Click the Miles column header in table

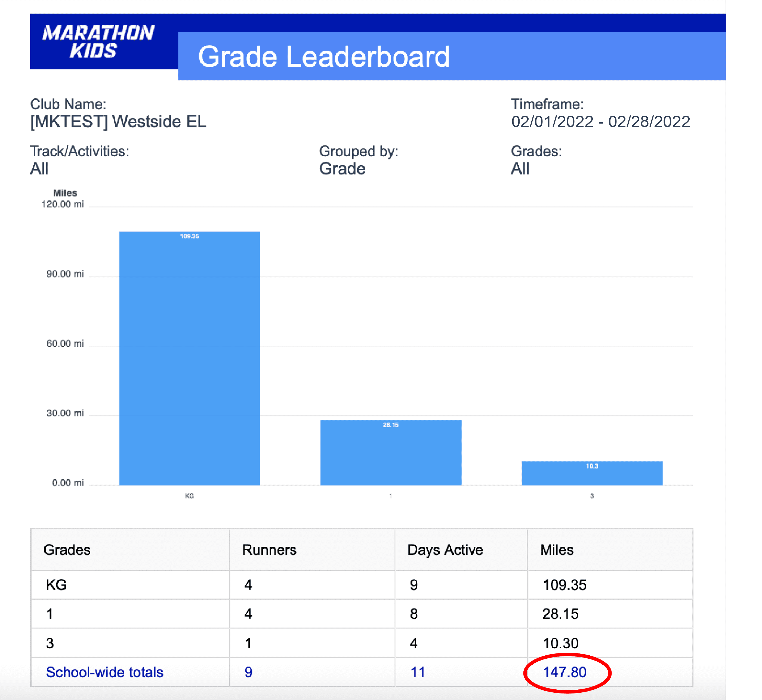tap(556, 549)
